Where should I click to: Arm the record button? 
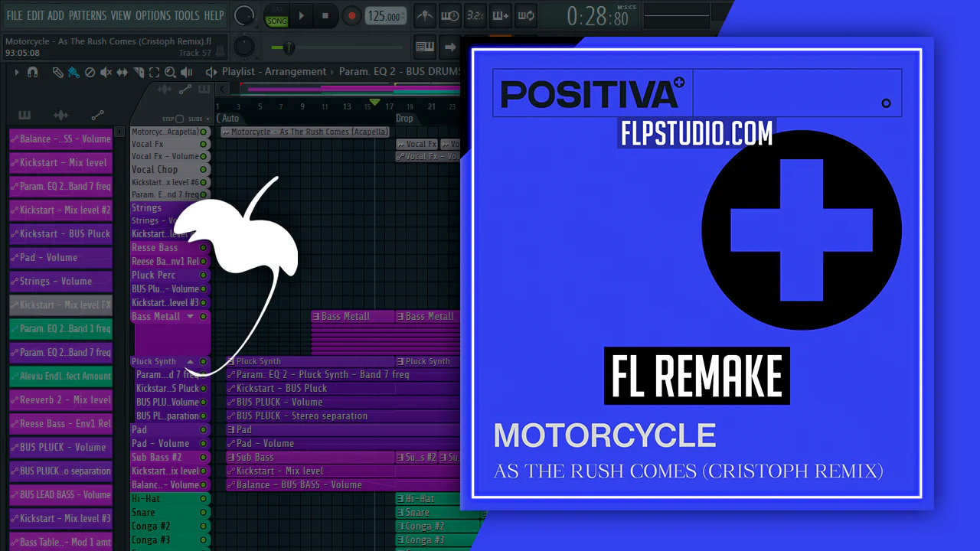pos(351,16)
